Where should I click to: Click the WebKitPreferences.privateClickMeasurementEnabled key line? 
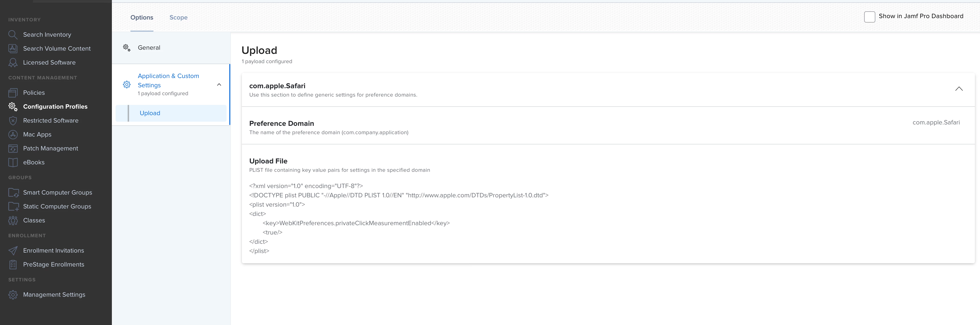tap(356, 223)
